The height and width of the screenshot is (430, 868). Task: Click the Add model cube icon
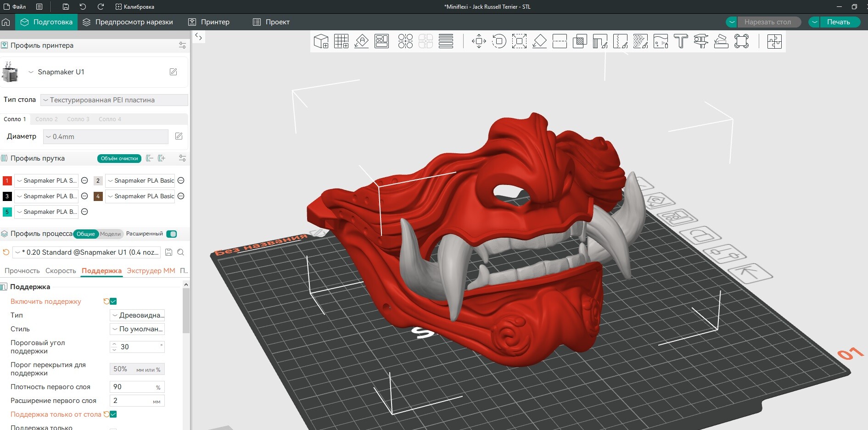pyautogui.click(x=321, y=41)
